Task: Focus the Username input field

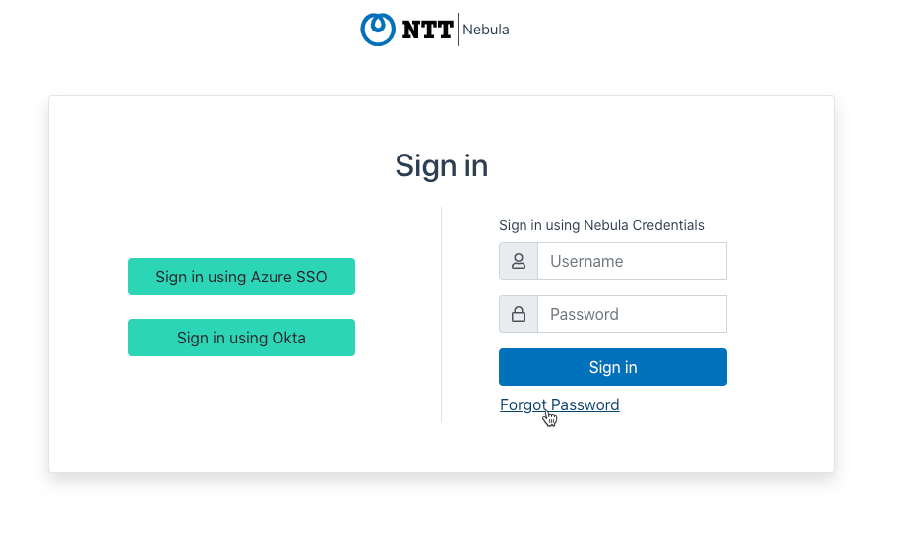Action: click(x=633, y=261)
